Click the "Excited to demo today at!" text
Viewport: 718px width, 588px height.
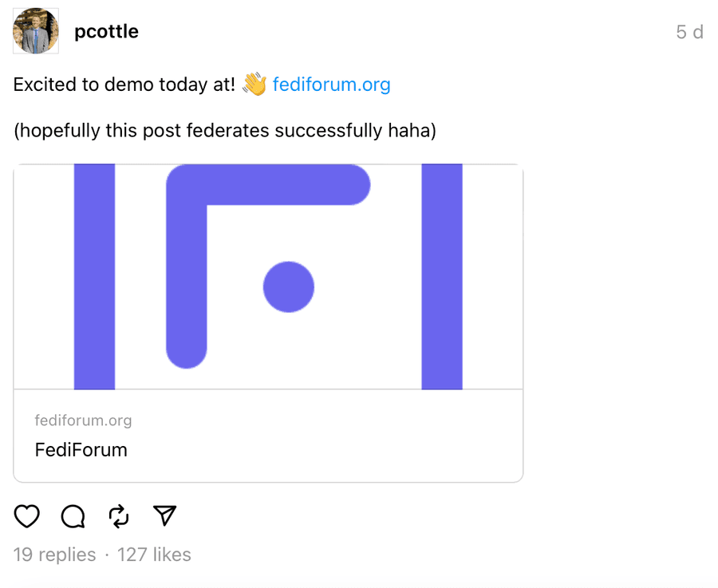click(124, 85)
